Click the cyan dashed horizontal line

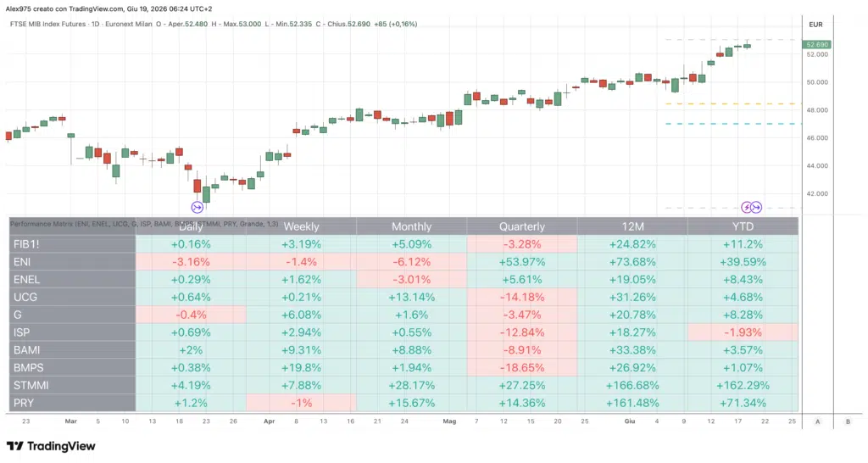point(733,124)
